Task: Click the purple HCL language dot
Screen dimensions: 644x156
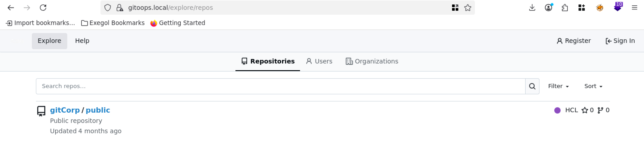Action: click(557, 110)
